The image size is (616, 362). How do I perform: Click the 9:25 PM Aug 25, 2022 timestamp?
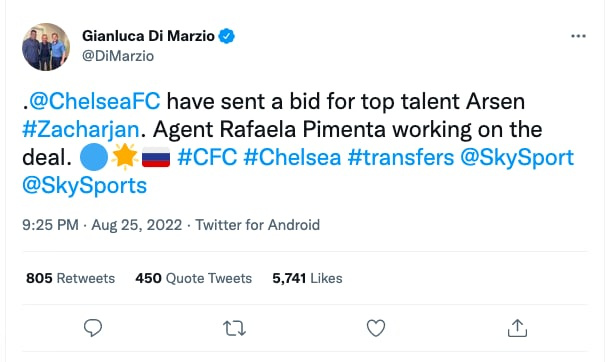(102, 225)
